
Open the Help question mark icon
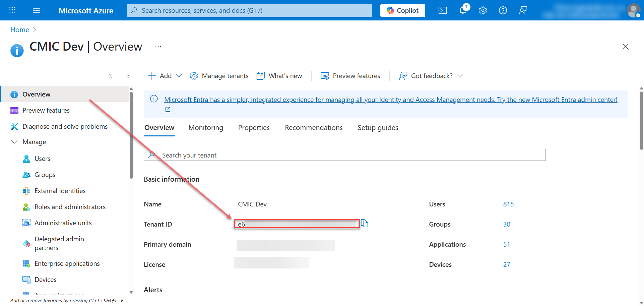tap(503, 10)
